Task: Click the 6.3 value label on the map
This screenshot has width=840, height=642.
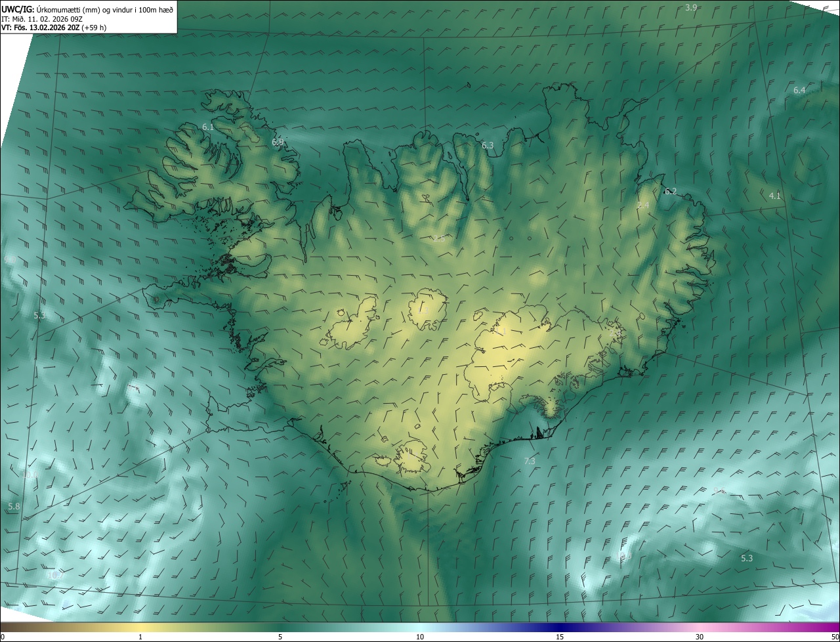Action: pos(488,145)
